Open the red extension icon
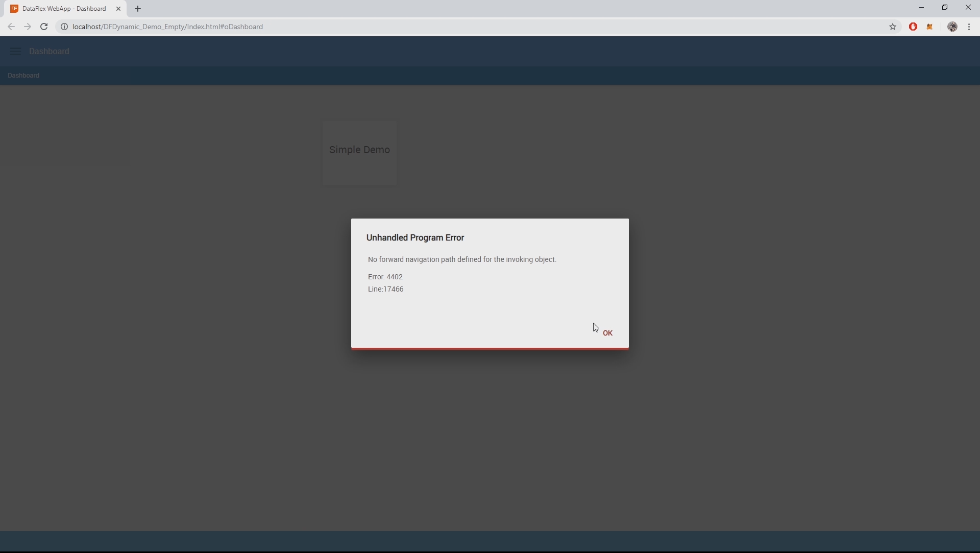Screen dimensions: 980x553 (913, 27)
